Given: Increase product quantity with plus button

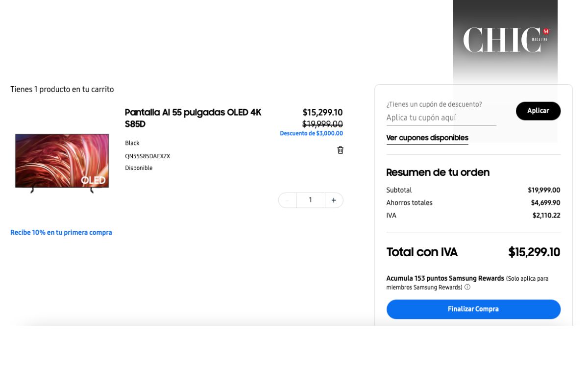Looking at the screenshot, I should tap(334, 200).
